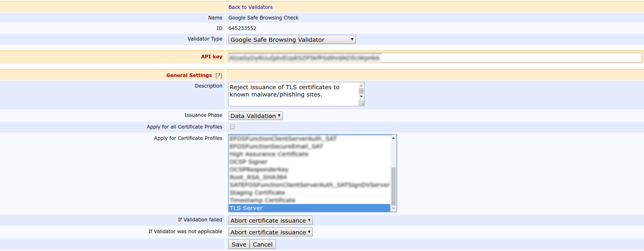The height and width of the screenshot is (251, 644).
Task: Open the If Validator was not applicable dropdown
Action: pos(270,232)
